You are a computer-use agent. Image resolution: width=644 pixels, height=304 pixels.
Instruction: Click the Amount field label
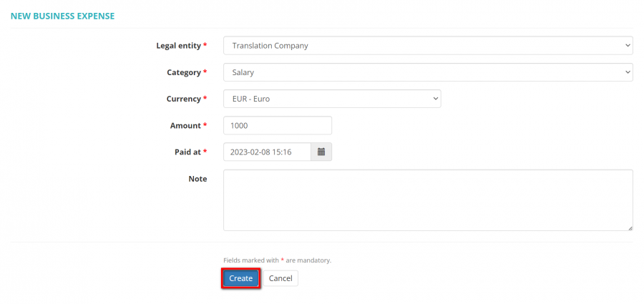tap(185, 125)
